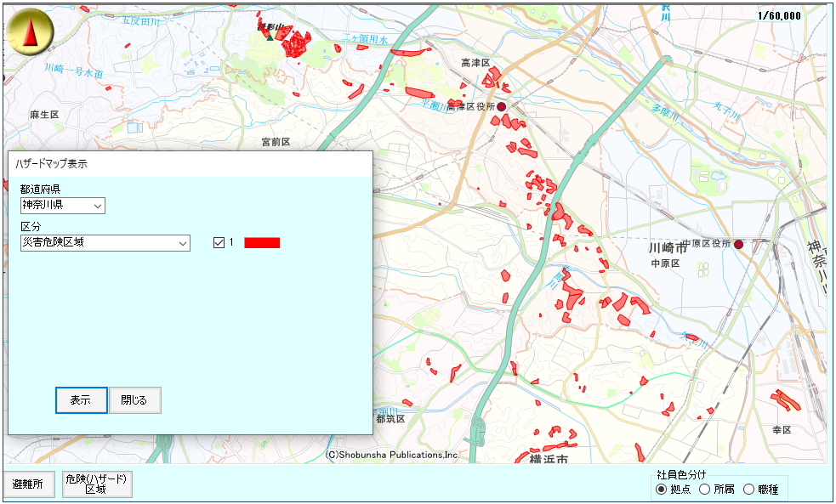Click the red color swatch beside checkbox
Image resolution: width=836 pixels, height=504 pixels.
point(262,243)
